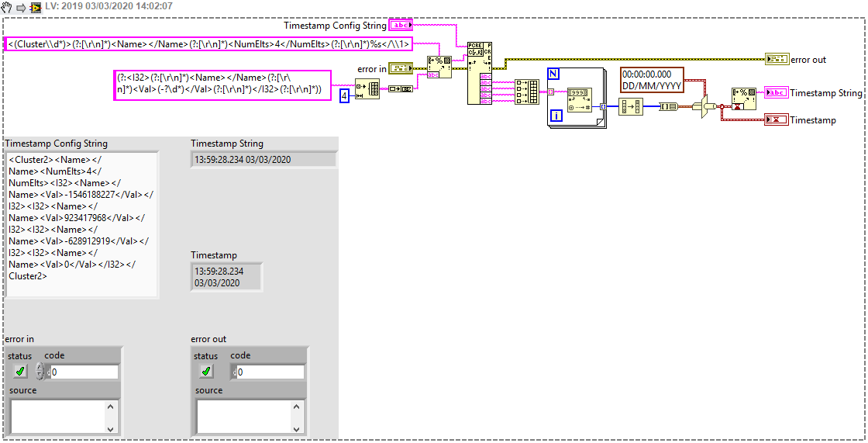Click the hand (drag snippet) icon

click(x=7, y=7)
